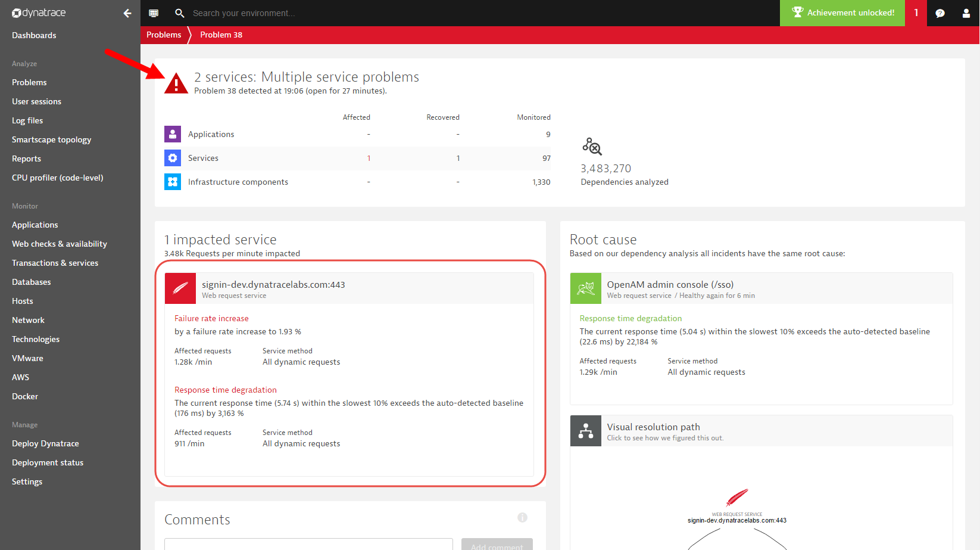
Task: Click red Response time degradation heading
Action: tap(226, 390)
